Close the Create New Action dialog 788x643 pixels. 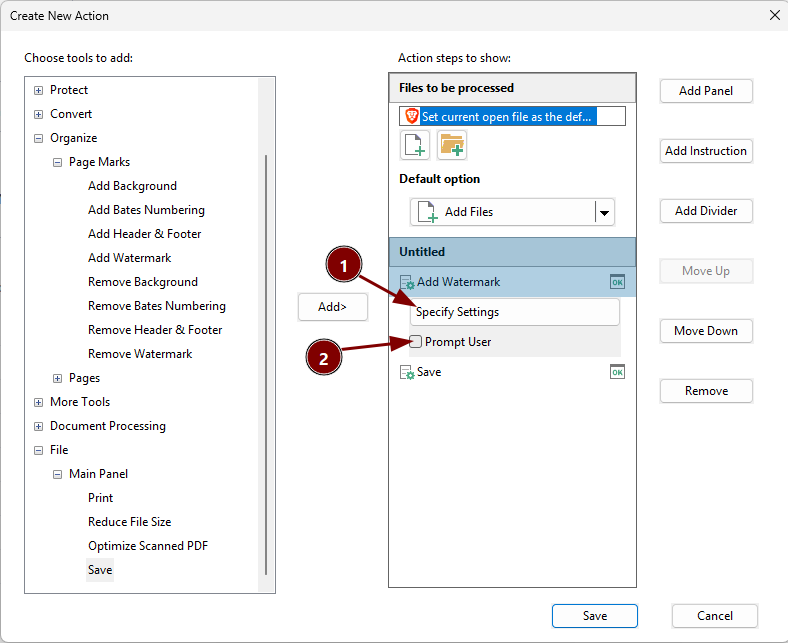point(774,15)
